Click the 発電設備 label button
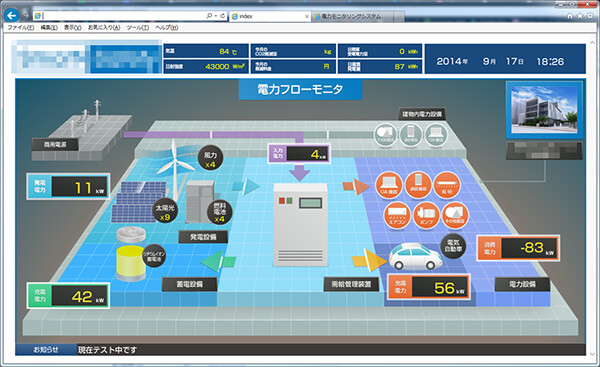The image size is (600, 367). 203,237
